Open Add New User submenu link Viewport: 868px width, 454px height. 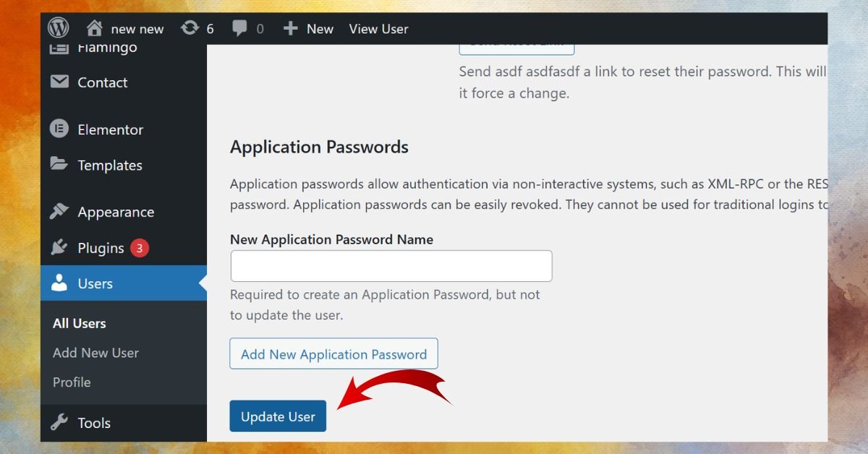[95, 353]
